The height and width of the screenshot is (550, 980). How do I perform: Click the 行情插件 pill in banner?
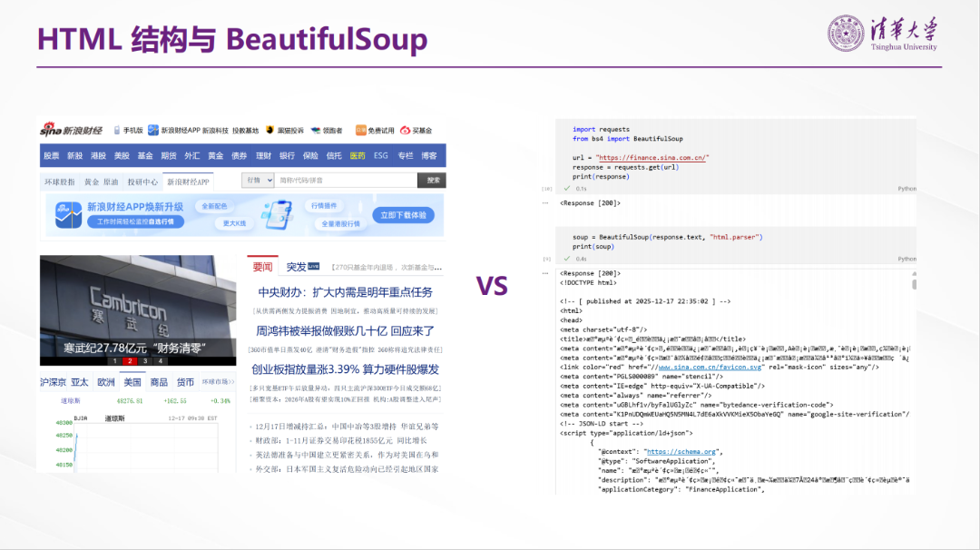[x=324, y=206]
